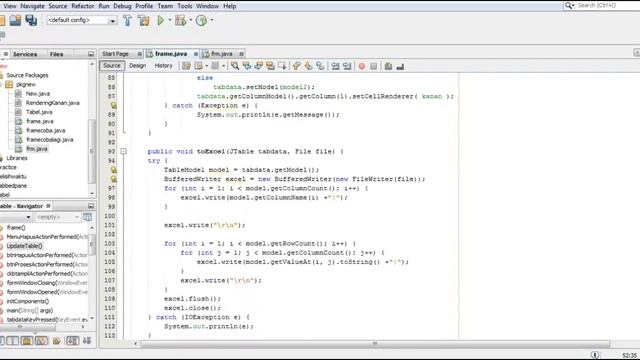Open the empty filter combo in Navigator
This screenshot has width=640, height=360.
(58, 217)
